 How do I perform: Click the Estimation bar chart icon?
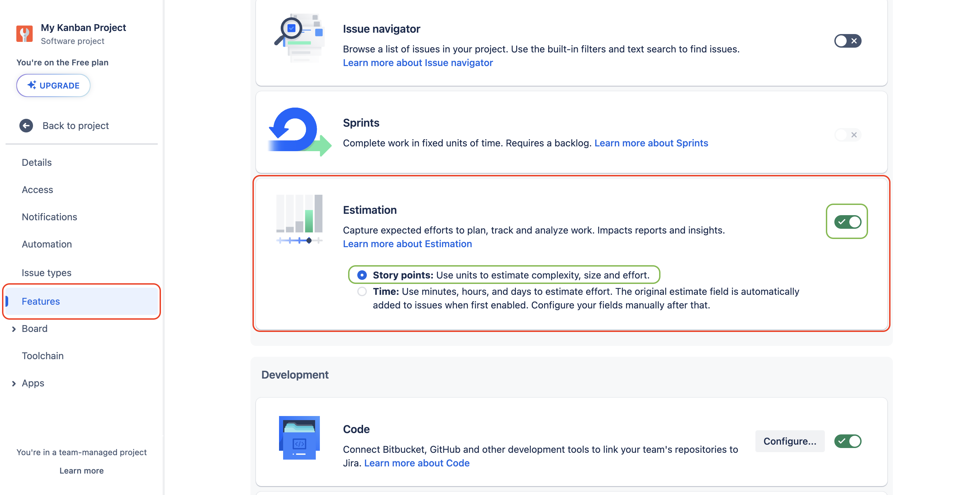[x=299, y=219]
